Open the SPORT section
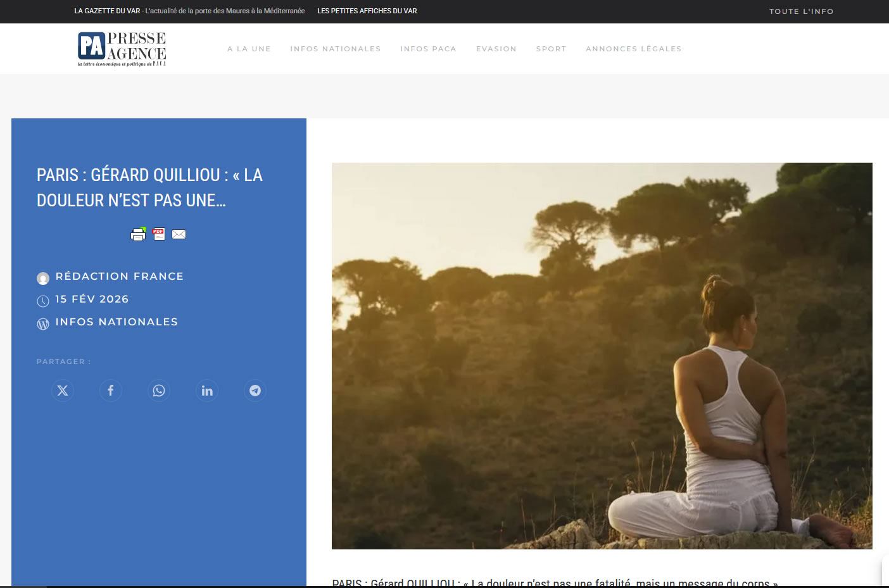The height and width of the screenshot is (588, 889). click(x=551, y=48)
